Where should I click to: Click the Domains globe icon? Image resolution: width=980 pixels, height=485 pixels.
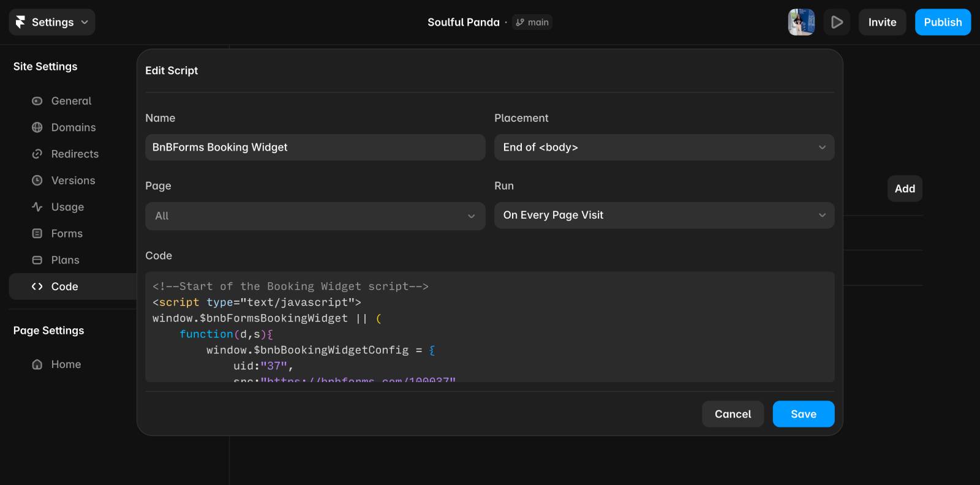coord(37,127)
